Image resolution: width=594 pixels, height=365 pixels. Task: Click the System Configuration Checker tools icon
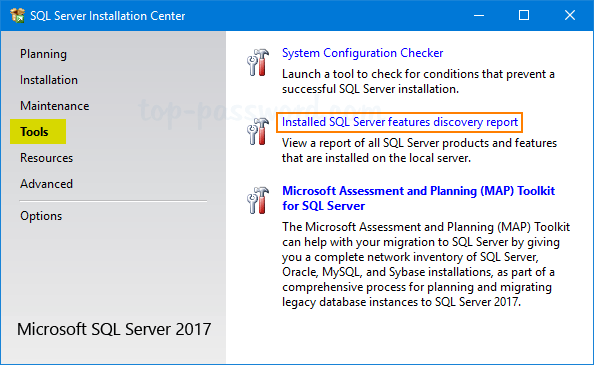258,62
